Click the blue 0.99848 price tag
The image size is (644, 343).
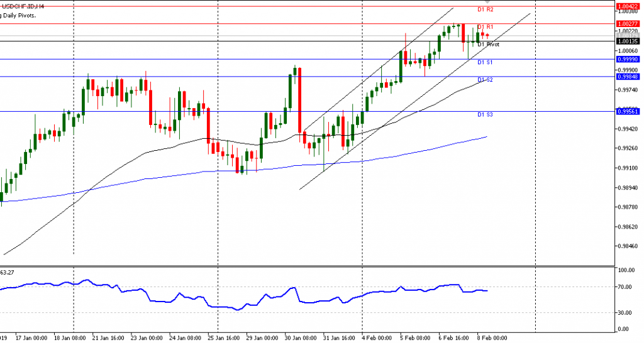click(629, 77)
